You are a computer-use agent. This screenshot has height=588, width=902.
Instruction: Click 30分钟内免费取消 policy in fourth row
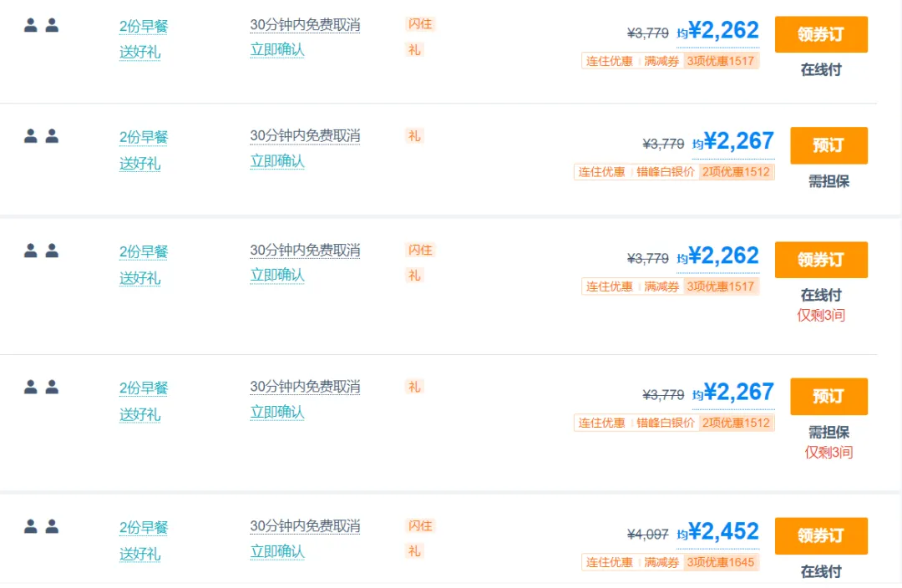coord(305,387)
